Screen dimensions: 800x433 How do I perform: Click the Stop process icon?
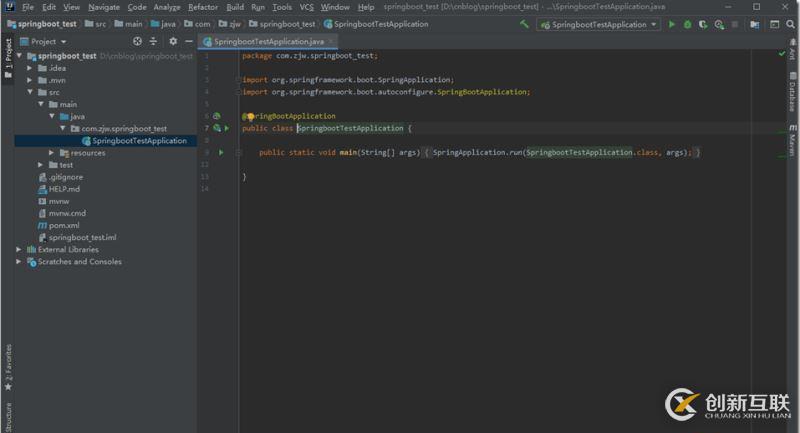(x=735, y=24)
